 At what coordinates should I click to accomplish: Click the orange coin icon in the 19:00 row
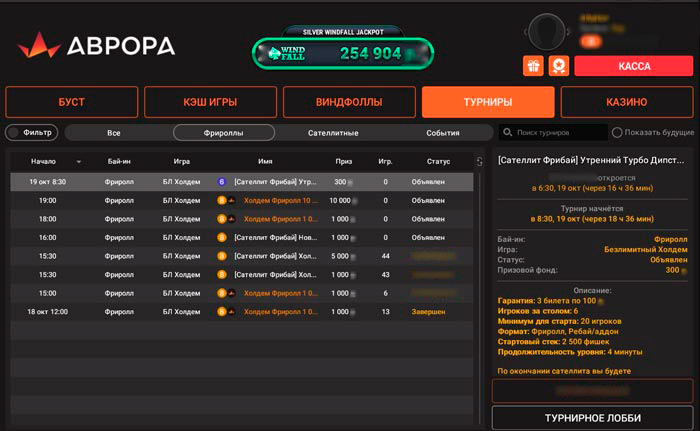[x=221, y=201]
